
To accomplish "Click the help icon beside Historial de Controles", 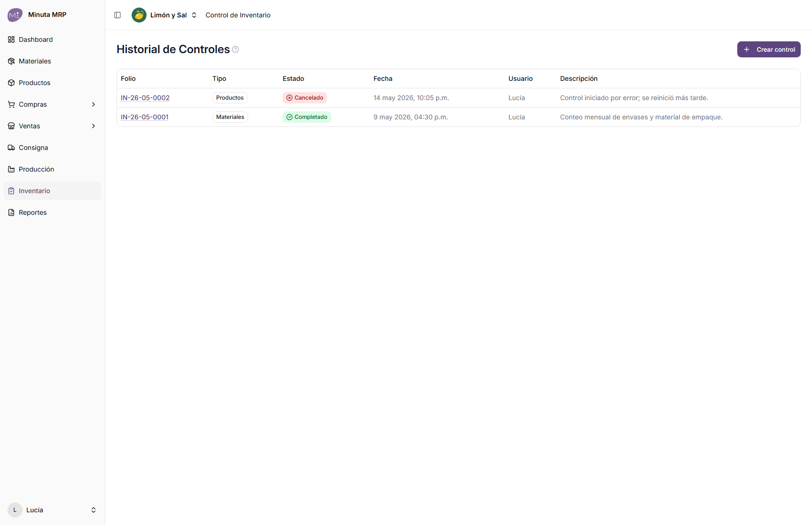I will 235,49.
